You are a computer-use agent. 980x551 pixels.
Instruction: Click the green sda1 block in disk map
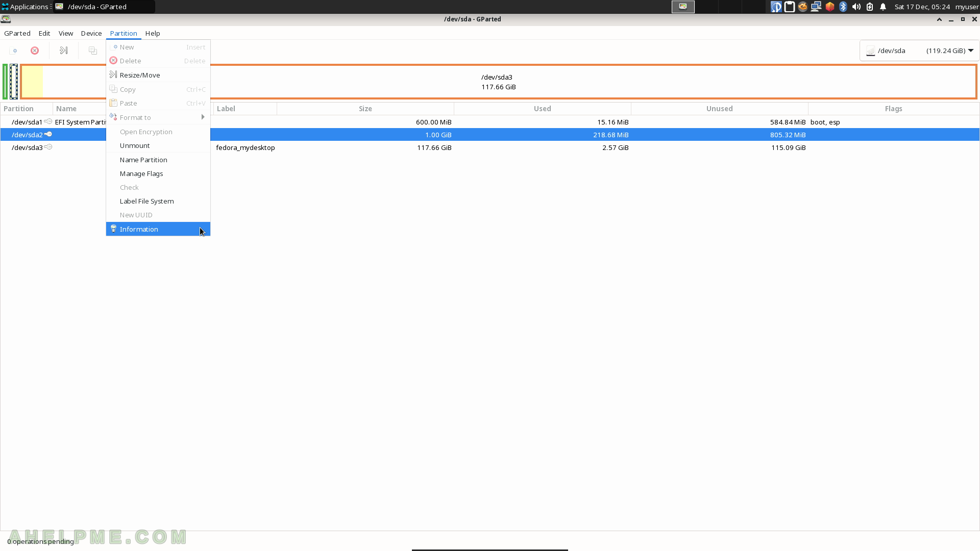[x=5, y=82]
